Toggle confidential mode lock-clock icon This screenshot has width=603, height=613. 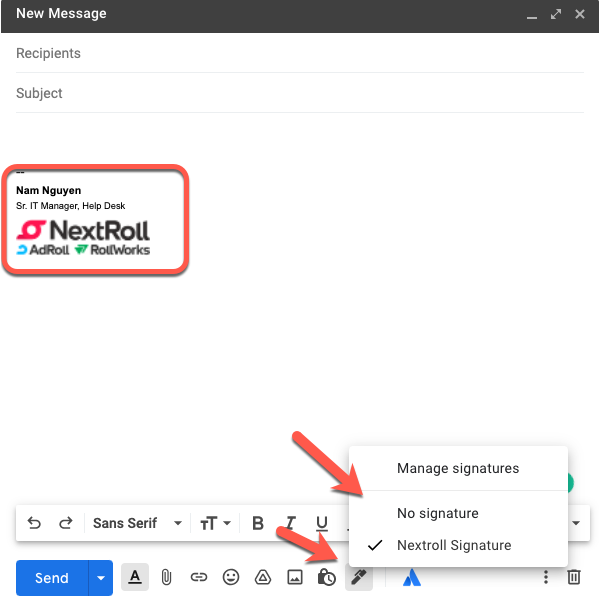click(x=327, y=577)
